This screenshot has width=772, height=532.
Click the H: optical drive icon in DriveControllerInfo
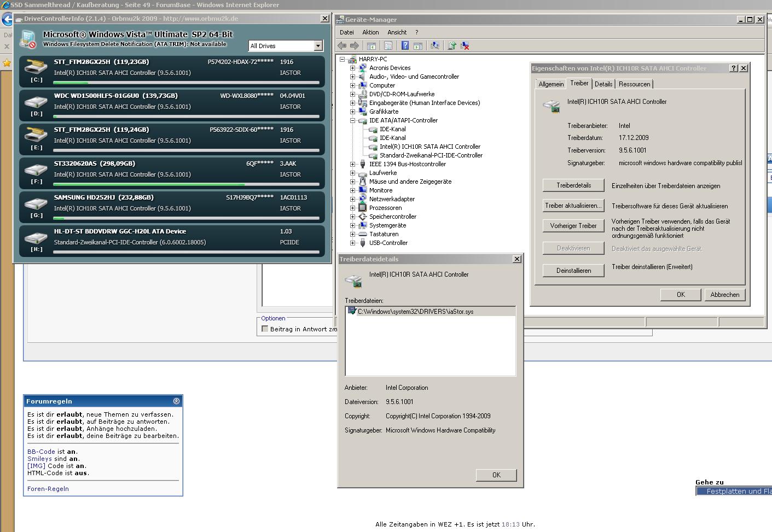[x=37, y=237]
